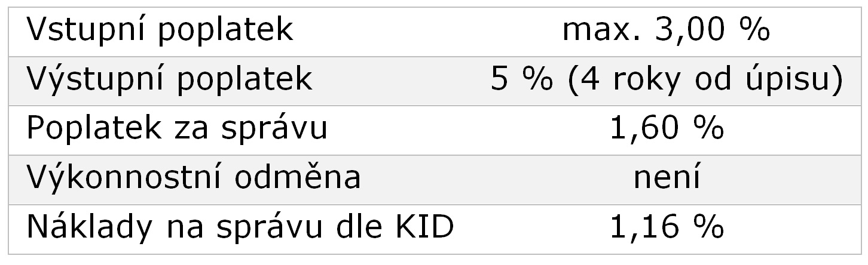868x265 pixels.
Task: Click the "Vstupní poplatek" row label
Action: point(160,30)
